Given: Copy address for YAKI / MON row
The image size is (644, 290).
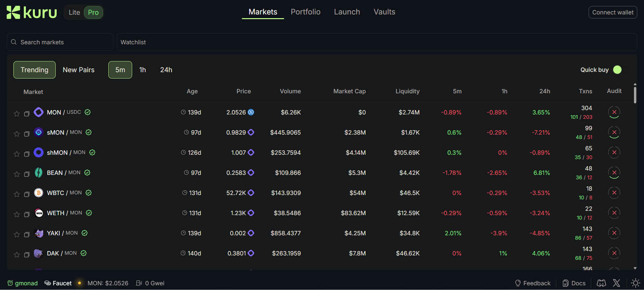Looking at the screenshot, I should pyautogui.click(x=27, y=235).
